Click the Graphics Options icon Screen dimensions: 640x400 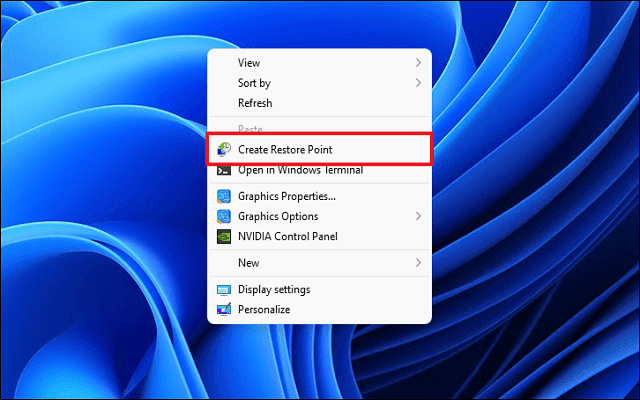[224, 216]
